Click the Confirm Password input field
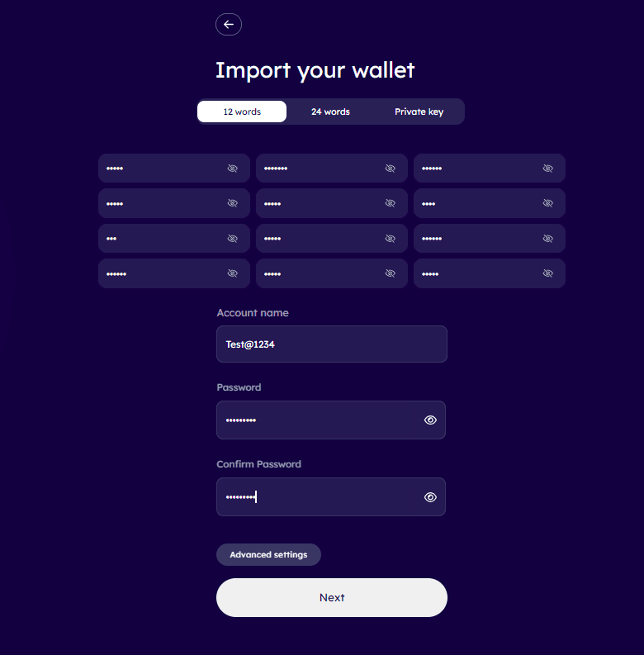644x655 pixels. click(318, 497)
